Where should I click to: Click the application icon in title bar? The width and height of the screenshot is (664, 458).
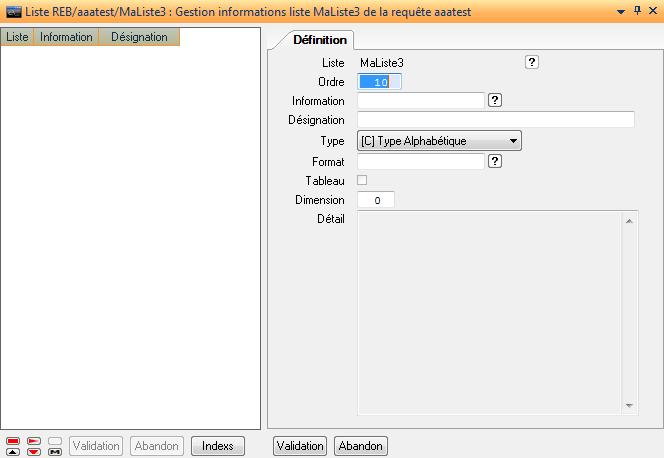click(x=13, y=11)
